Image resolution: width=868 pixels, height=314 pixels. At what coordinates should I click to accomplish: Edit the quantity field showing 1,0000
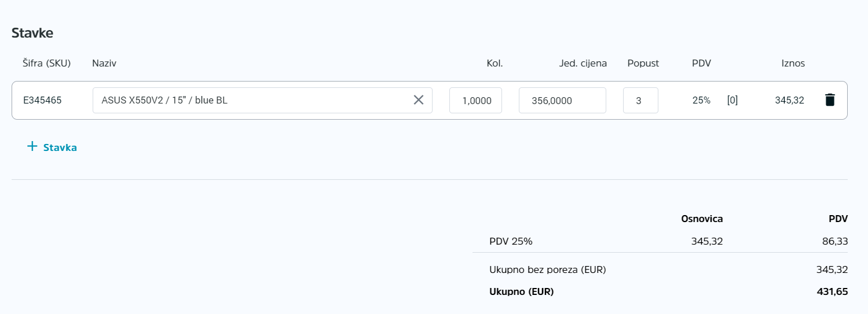(x=475, y=101)
